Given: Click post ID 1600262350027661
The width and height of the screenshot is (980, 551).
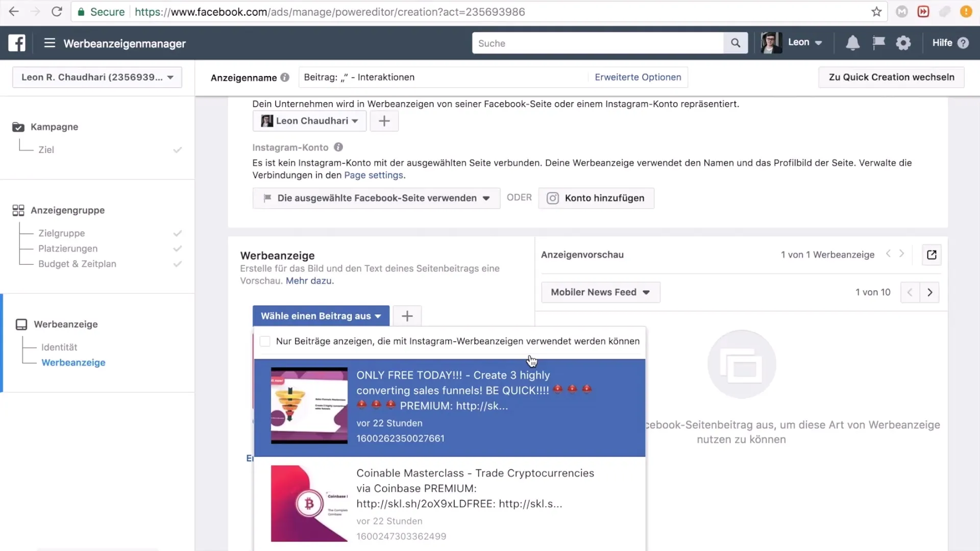Looking at the screenshot, I should 400,439.
